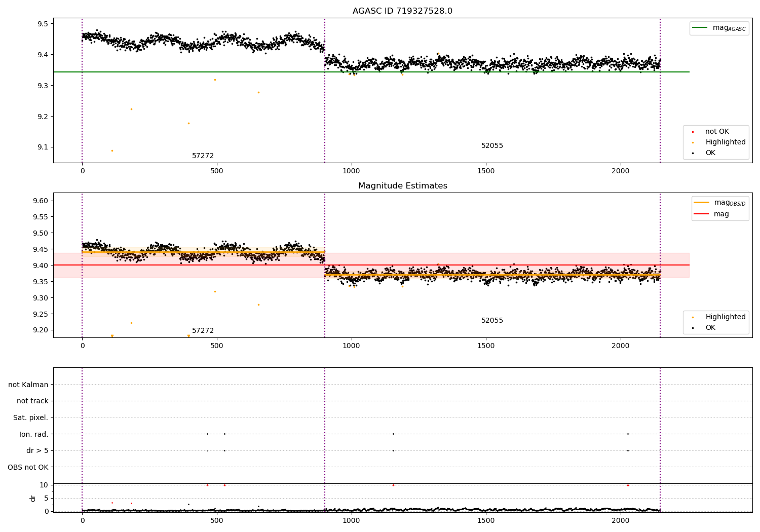Click the 'Sat. pixel.' flag row label

[x=31, y=417]
